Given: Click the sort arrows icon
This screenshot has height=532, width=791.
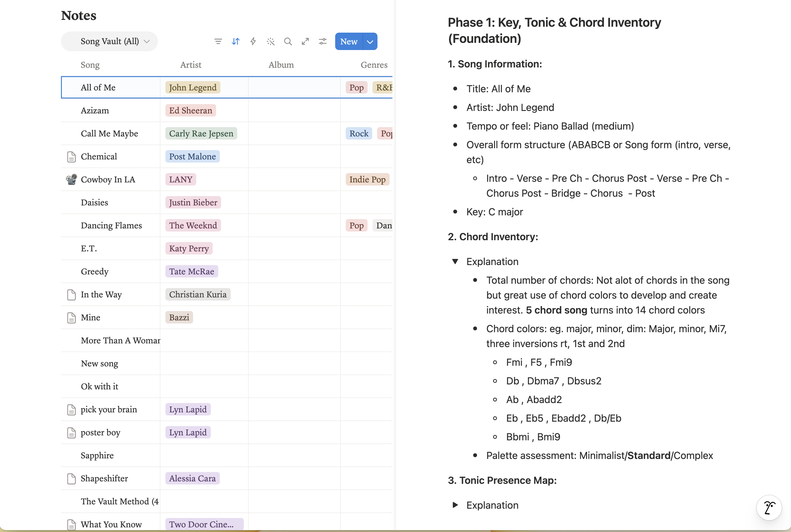Looking at the screenshot, I should 236,41.
